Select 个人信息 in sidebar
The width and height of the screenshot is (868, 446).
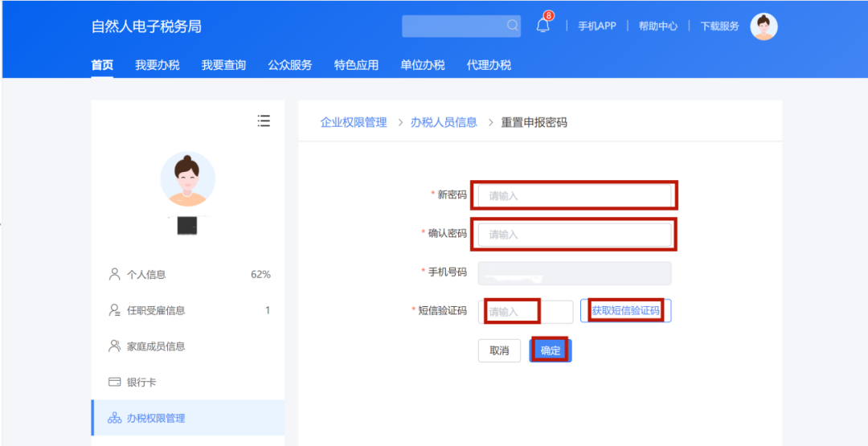point(187,275)
